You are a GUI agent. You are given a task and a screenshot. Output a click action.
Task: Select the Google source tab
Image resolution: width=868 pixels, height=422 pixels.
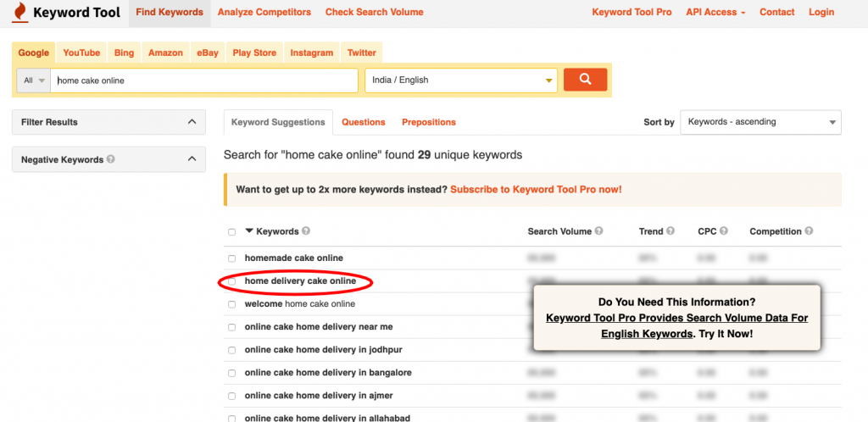tap(34, 53)
